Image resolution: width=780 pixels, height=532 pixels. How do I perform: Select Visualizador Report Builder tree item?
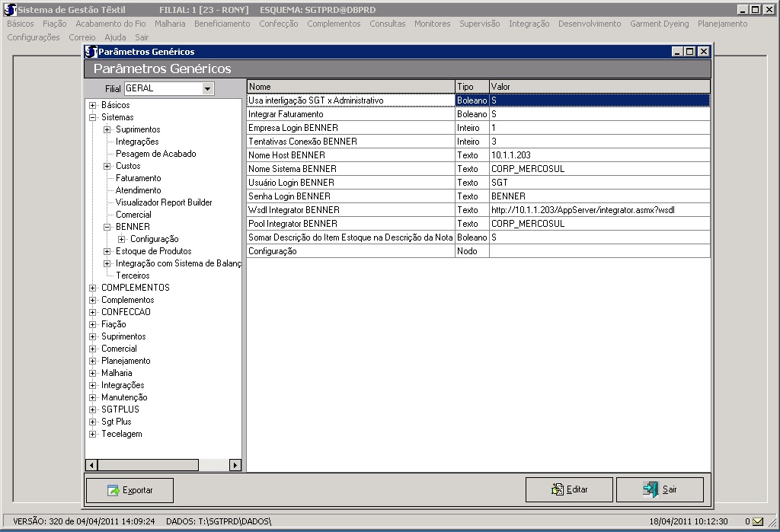(164, 202)
